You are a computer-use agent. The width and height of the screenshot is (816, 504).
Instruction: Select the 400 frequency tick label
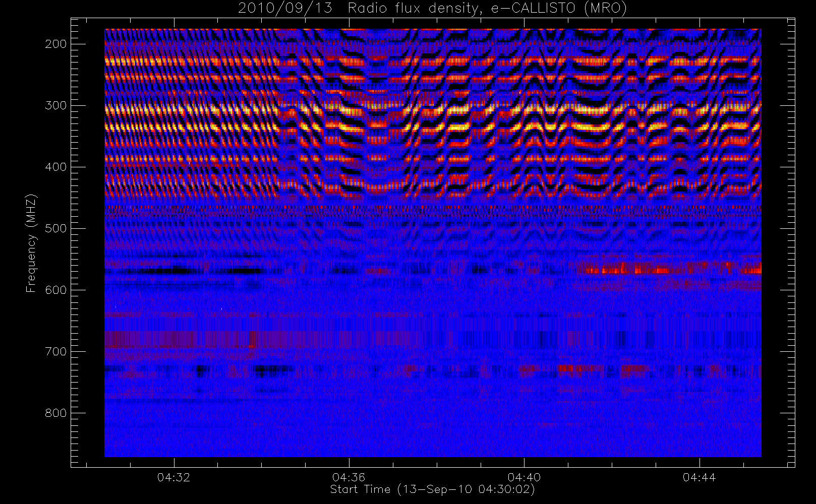(56, 167)
